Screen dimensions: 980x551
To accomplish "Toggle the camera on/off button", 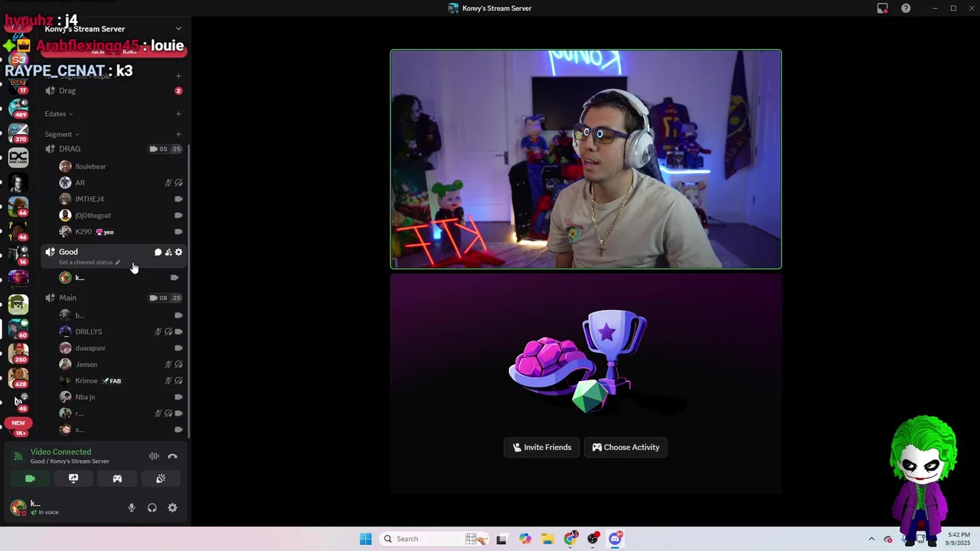I will tap(30, 478).
